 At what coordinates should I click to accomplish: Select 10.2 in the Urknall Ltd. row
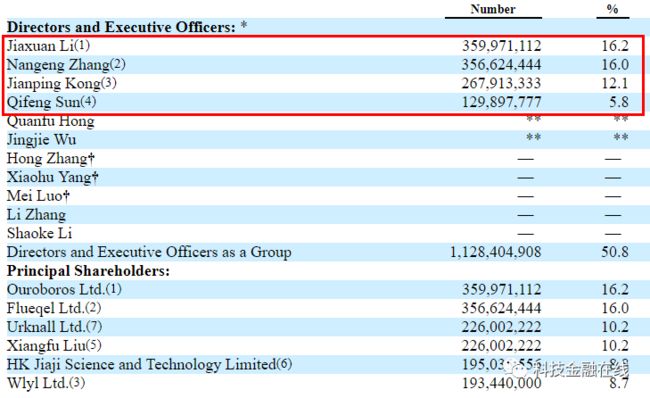(615, 327)
